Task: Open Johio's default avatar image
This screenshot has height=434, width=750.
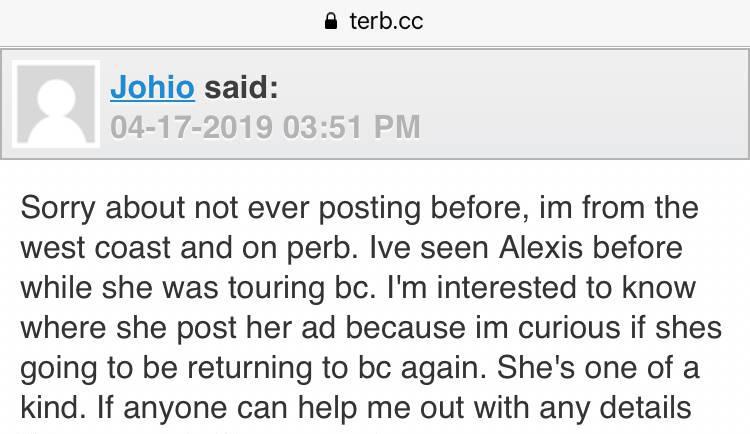Action: 55,104
